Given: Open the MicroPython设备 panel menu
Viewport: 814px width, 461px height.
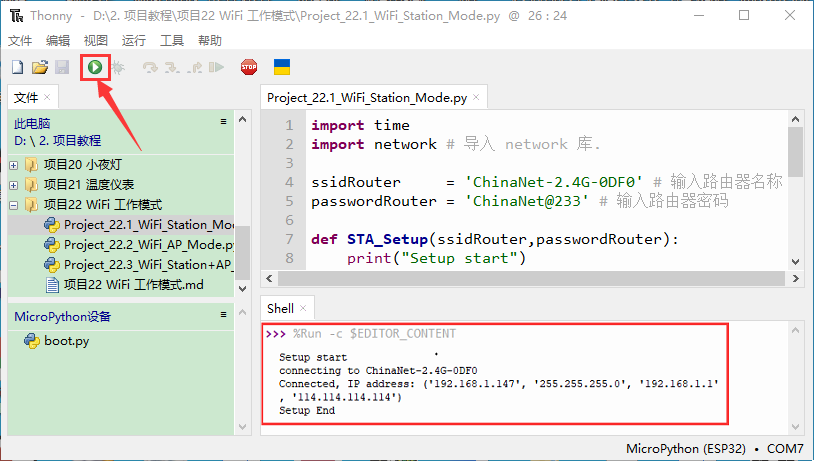Looking at the screenshot, I should (x=224, y=315).
